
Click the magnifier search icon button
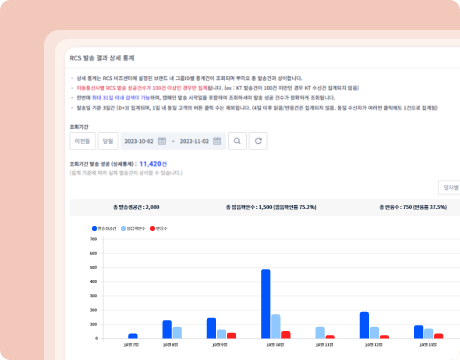237,141
